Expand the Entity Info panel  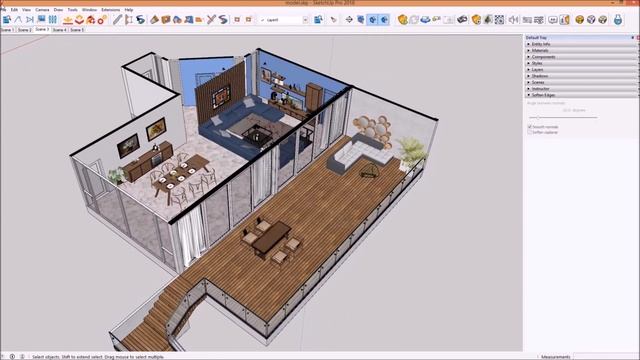[x=581, y=44]
